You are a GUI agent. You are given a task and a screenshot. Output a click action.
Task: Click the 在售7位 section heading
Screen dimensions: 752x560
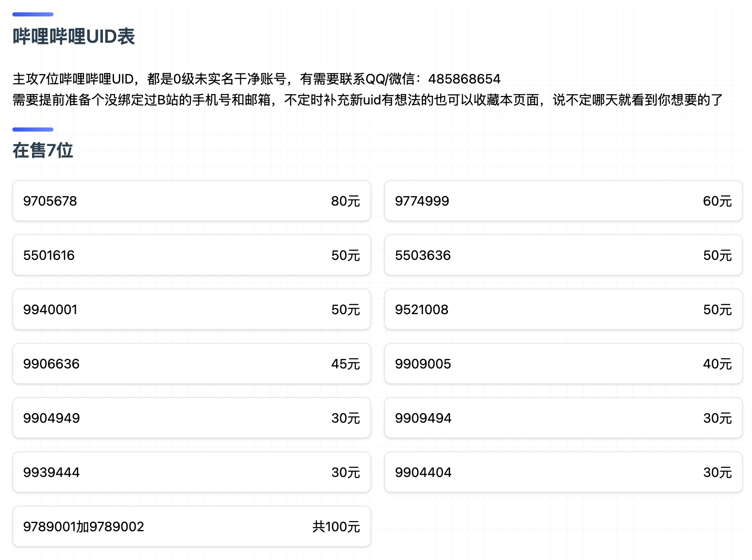click(43, 150)
